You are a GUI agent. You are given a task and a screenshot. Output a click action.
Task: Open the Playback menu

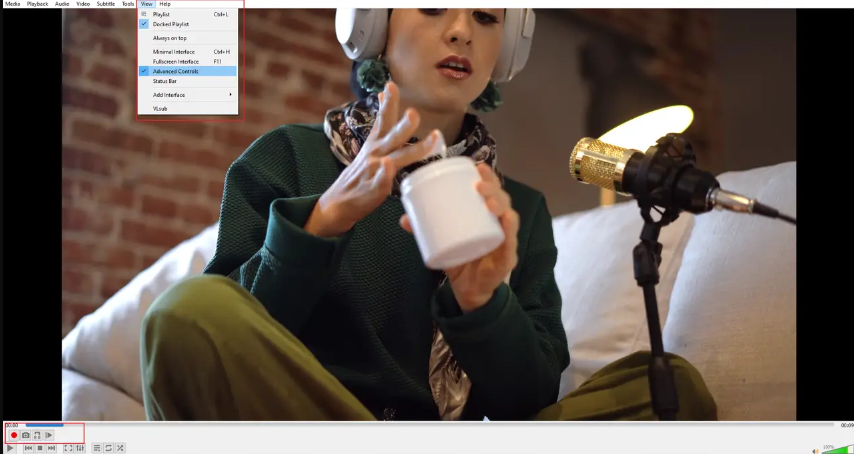(38, 4)
